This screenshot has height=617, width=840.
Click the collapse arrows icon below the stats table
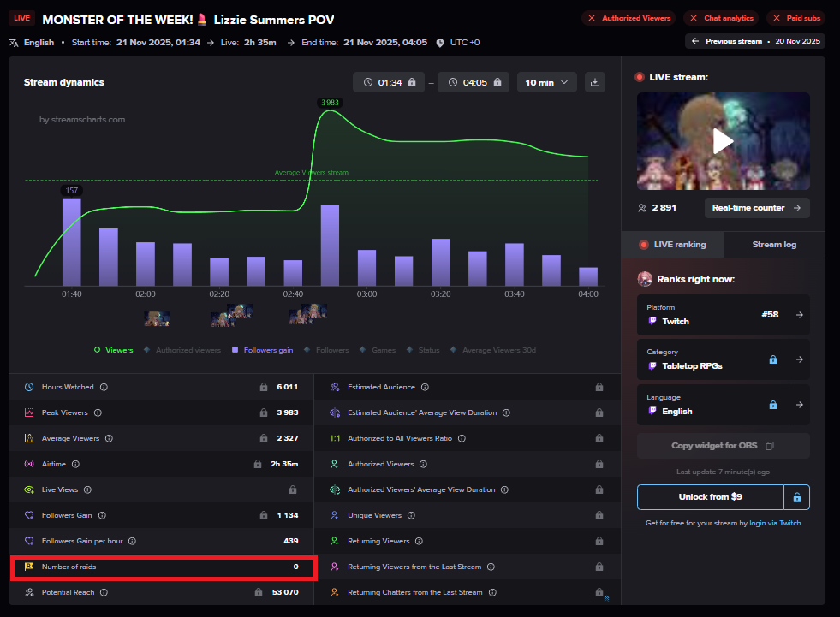click(606, 598)
